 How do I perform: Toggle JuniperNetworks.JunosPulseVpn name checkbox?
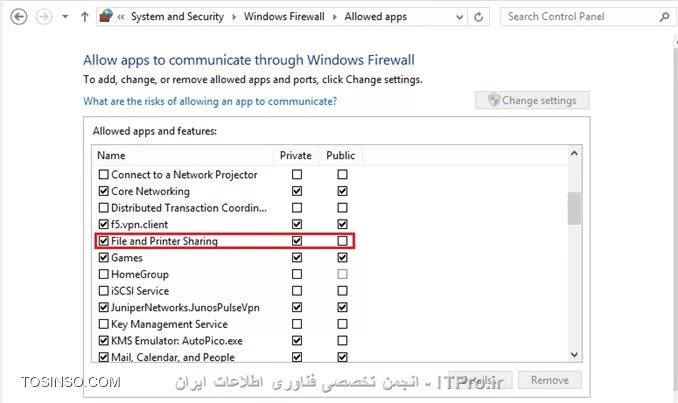click(x=103, y=307)
